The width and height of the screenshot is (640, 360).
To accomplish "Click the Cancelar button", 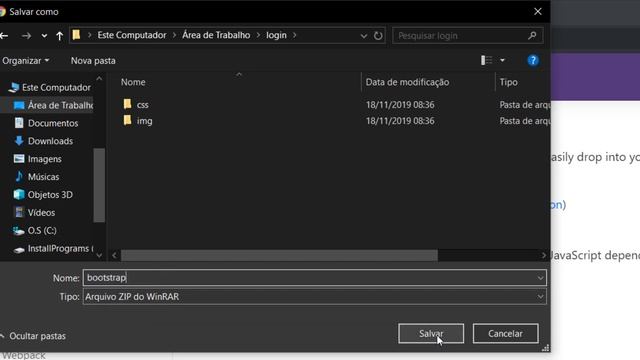I will click(x=505, y=333).
